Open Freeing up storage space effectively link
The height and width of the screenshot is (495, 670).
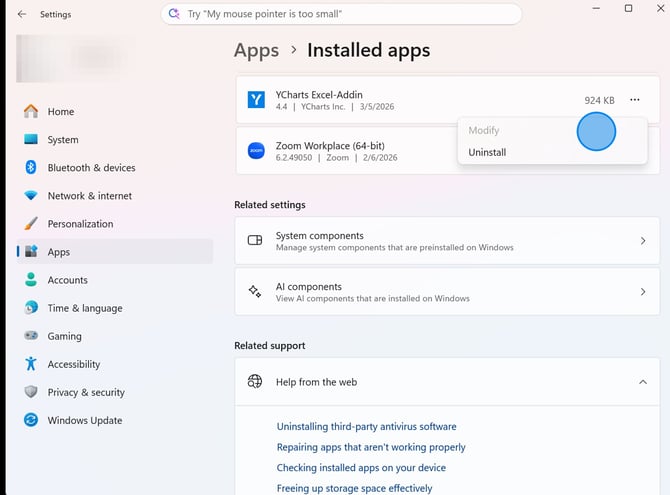(x=354, y=488)
